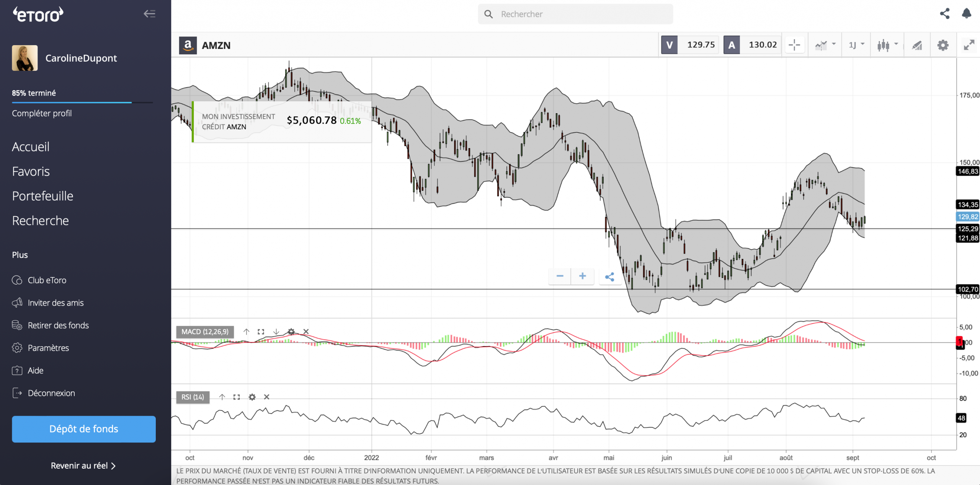Open Paramètres in sidebar
Screen dimensions: 980x485
coord(41,348)
